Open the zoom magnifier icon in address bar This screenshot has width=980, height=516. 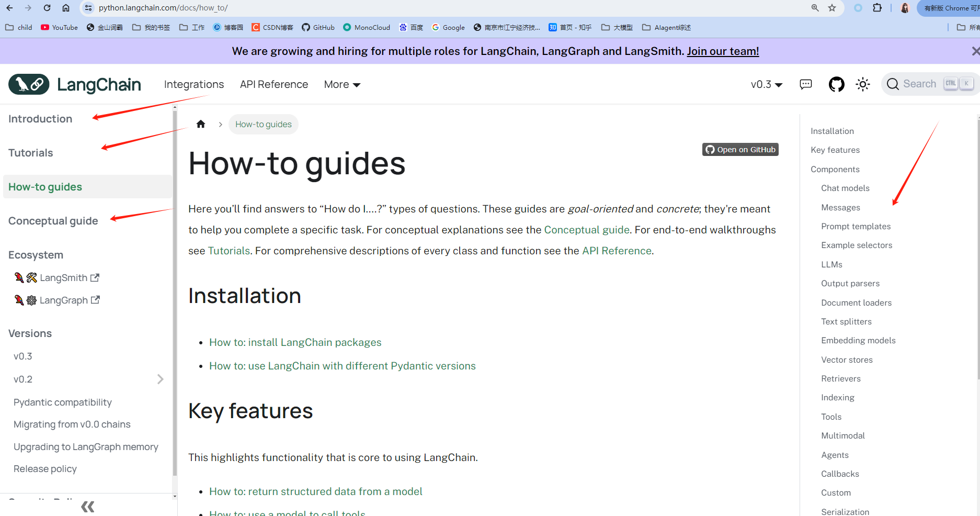pos(815,8)
